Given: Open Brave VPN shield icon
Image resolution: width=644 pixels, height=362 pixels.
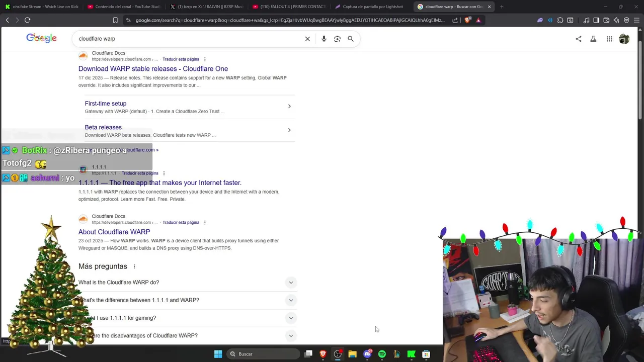Looking at the screenshot, I should tap(626, 20).
